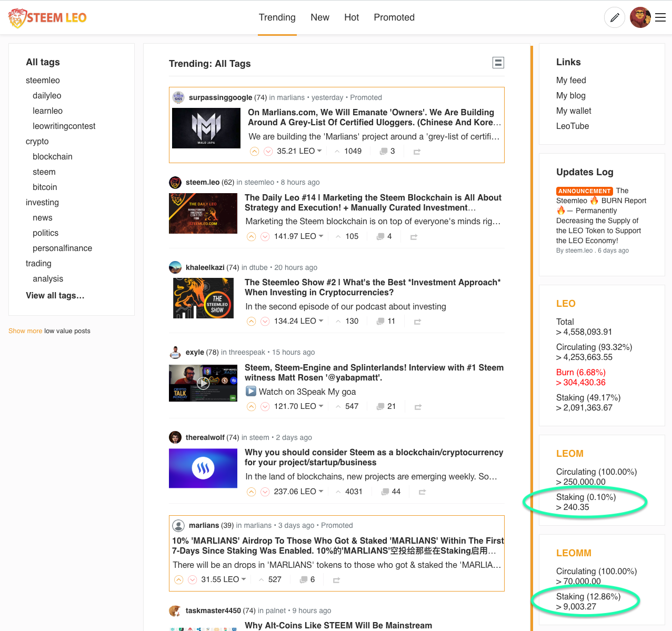Image resolution: width=672 pixels, height=631 pixels.
Task: Open therealwolf's Steem logo thumbnail
Action: (x=203, y=468)
